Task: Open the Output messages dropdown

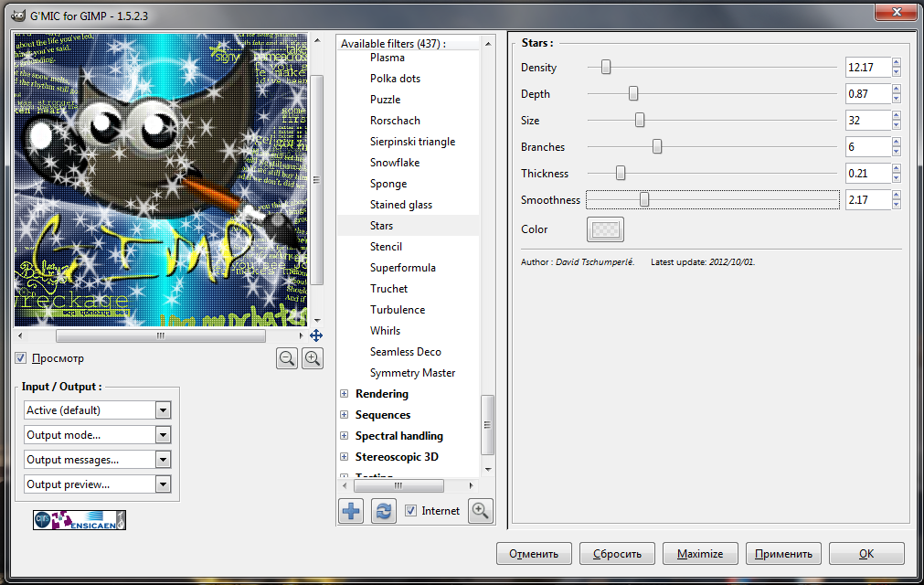Action: pyautogui.click(x=97, y=460)
